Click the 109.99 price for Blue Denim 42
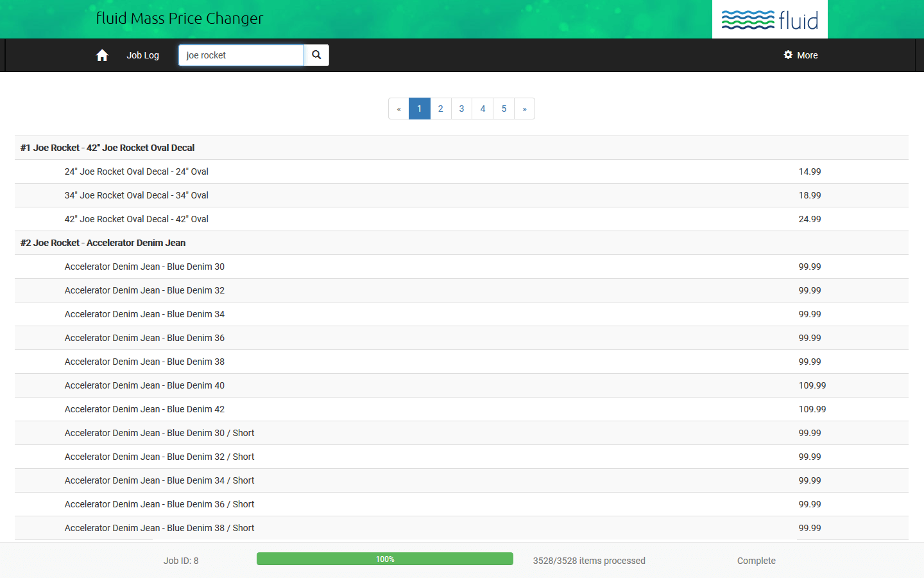 [x=812, y=409]
